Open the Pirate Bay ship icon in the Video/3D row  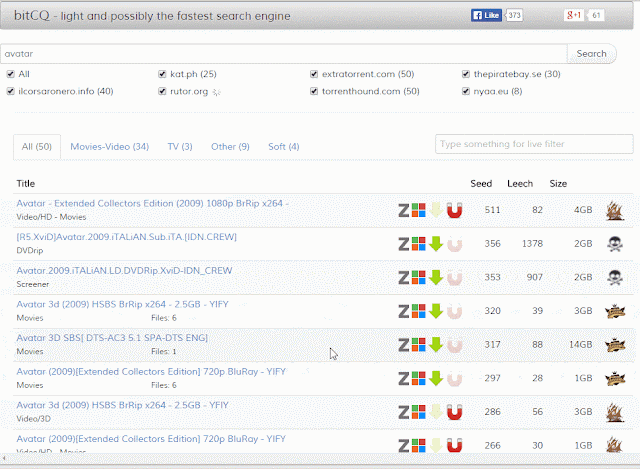point(615,412)
